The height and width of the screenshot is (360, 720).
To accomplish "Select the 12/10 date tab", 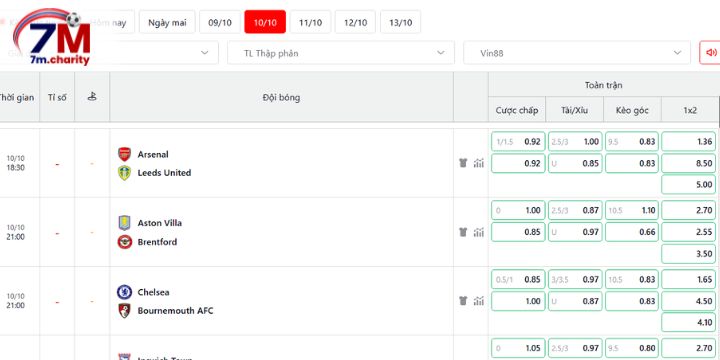I will click(x=355, y=22).
